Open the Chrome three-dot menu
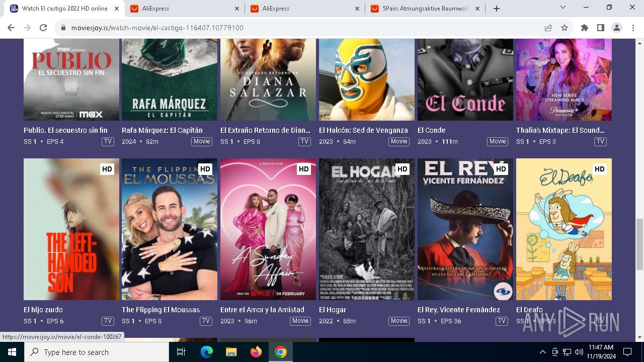Image resolution: width=644 pixels, height=362 pixels. pos(632,28)
